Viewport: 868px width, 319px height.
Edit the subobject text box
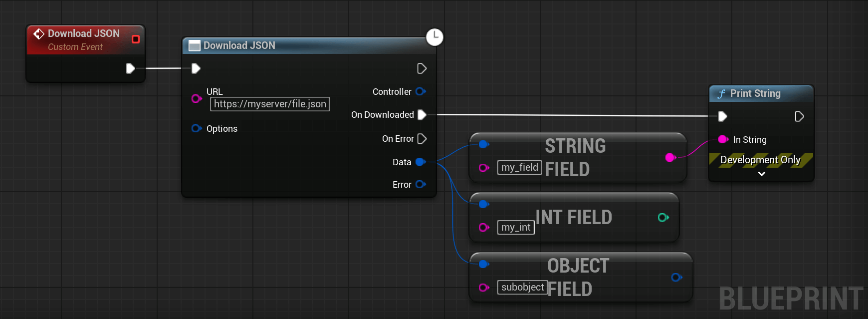point(523,287)
